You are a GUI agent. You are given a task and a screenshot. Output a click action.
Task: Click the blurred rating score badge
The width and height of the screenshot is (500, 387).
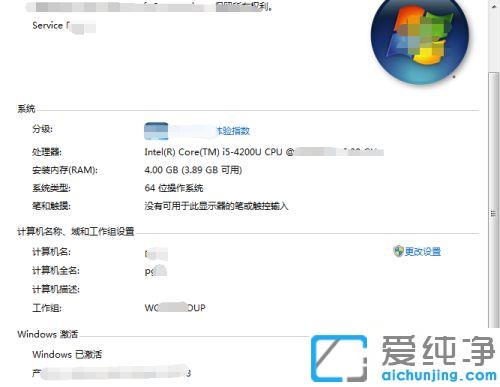click(x=156, y=131)
